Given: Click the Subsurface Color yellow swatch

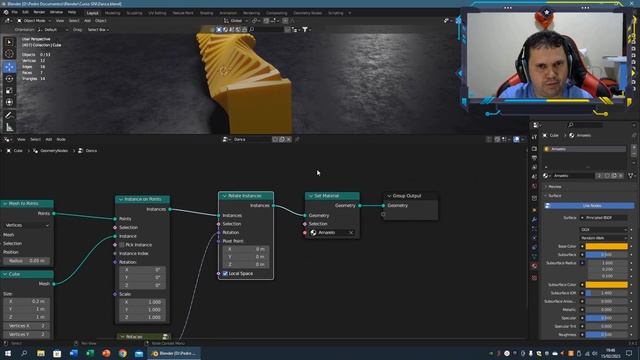Looking at the screenshot, I should coord(606,284).
